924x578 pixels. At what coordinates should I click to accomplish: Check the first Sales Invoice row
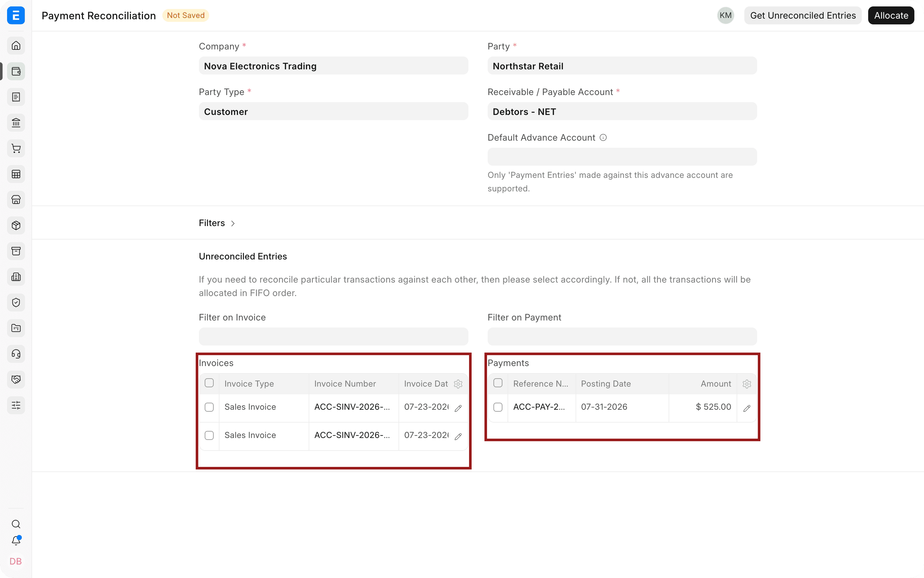click(209, 407)
